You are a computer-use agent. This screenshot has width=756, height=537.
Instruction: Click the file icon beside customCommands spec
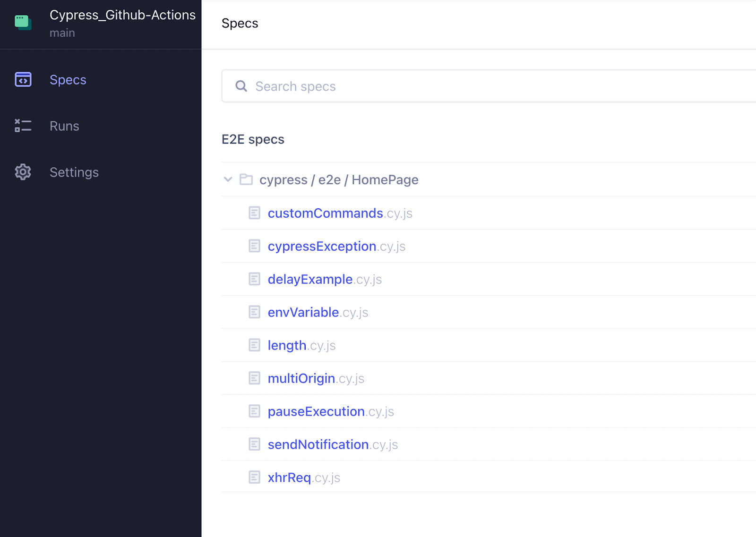(x=254, y=213)
